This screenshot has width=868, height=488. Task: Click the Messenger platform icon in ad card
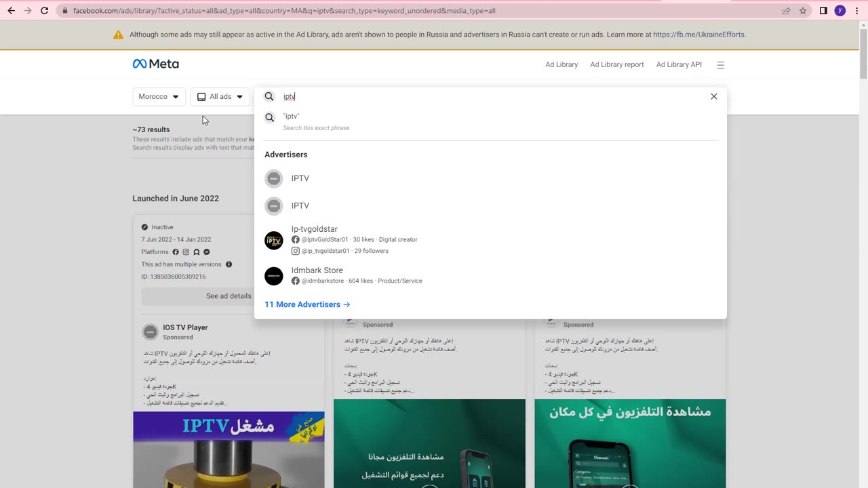click(x=207, y=252)
